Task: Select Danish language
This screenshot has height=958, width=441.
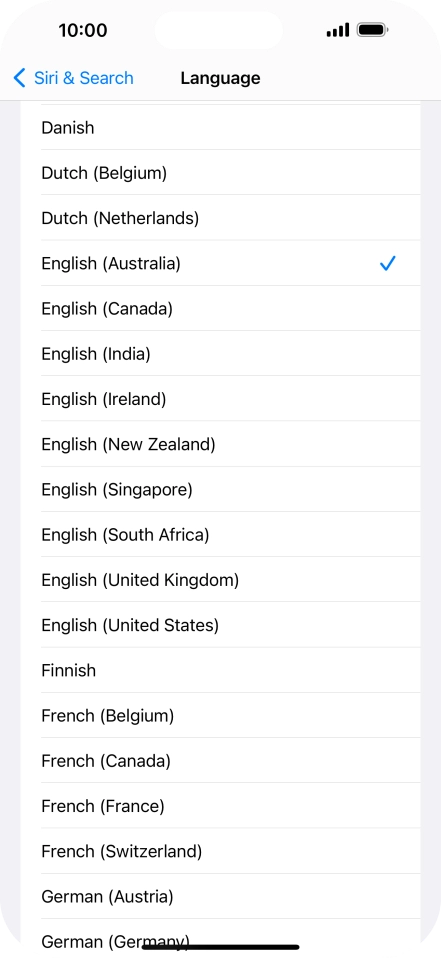Action: coord(220,127)
